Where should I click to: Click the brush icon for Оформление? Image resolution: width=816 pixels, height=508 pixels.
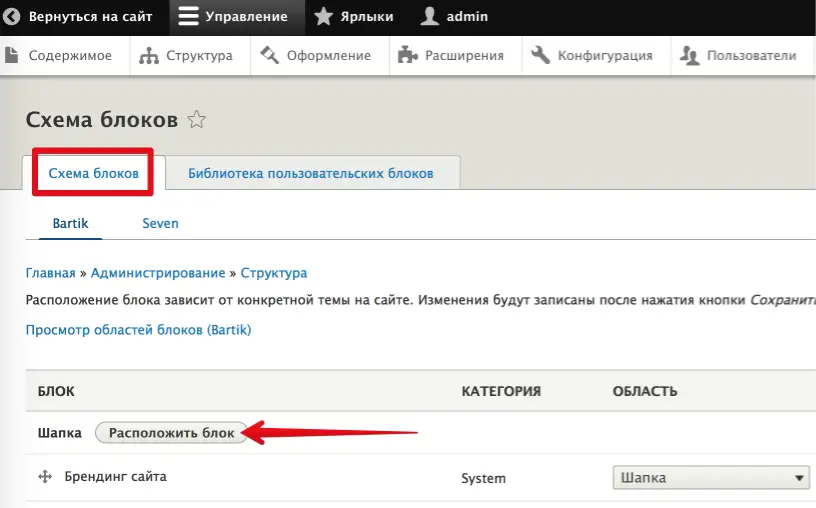coord(269,56)
